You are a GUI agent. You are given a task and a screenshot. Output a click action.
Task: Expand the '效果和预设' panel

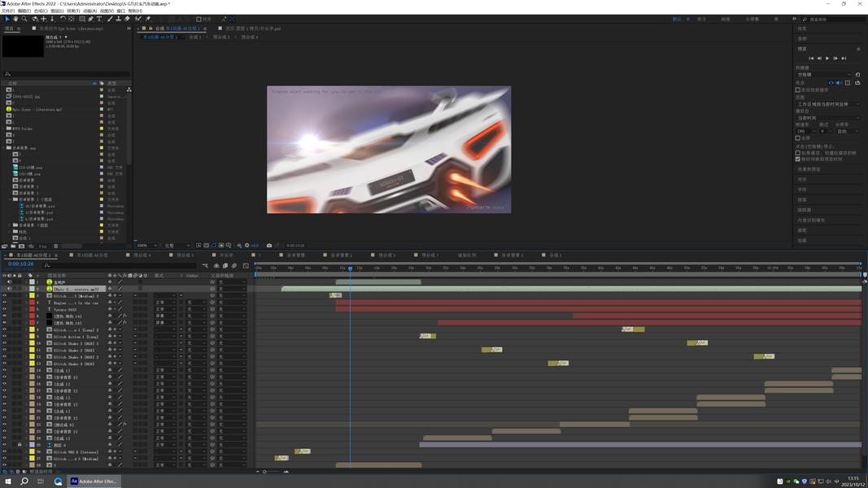coord(809,169)
